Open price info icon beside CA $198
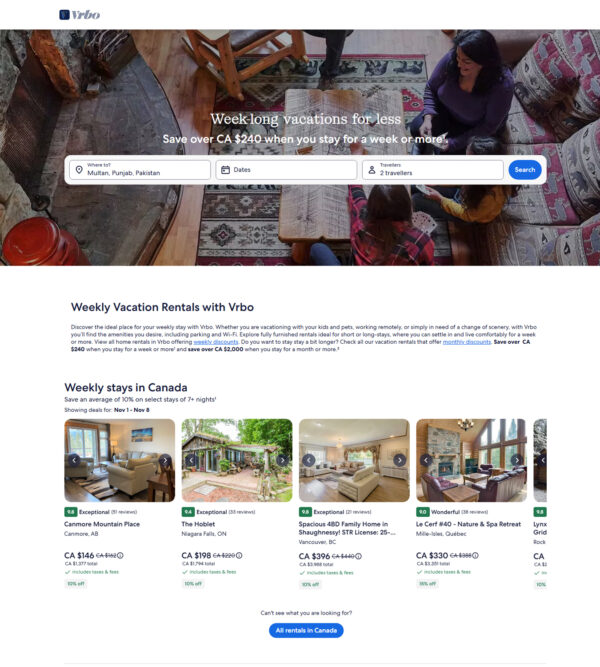 coord(239,556)
